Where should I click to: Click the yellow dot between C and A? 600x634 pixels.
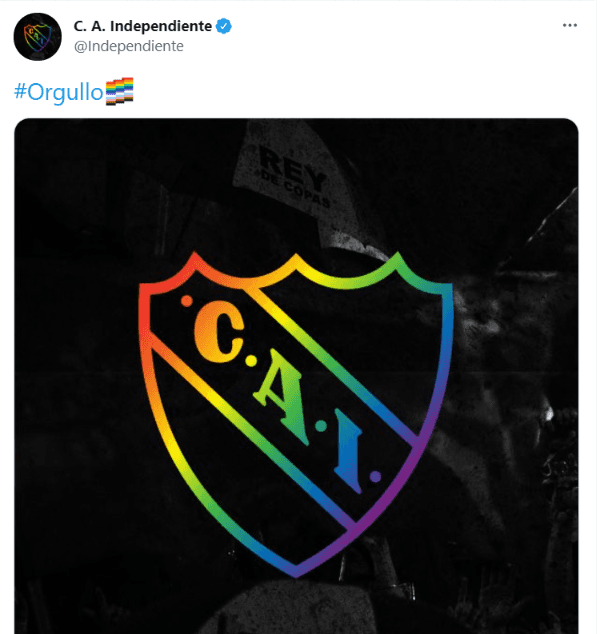251,361
